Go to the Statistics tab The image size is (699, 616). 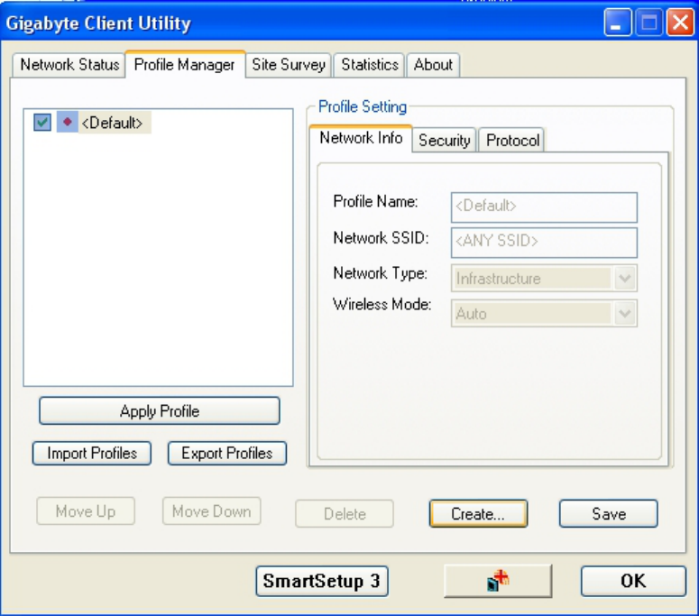370,65
